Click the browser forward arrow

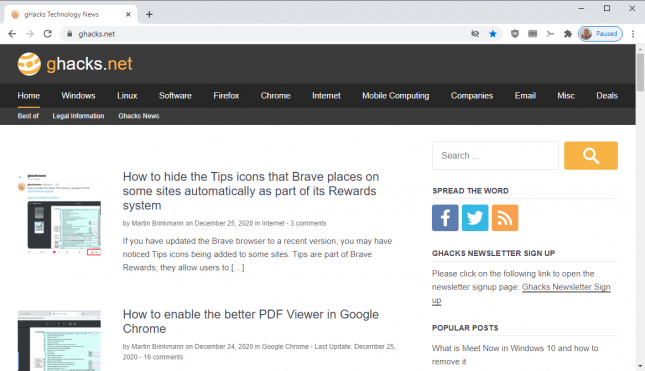click(x=30, y=34)
